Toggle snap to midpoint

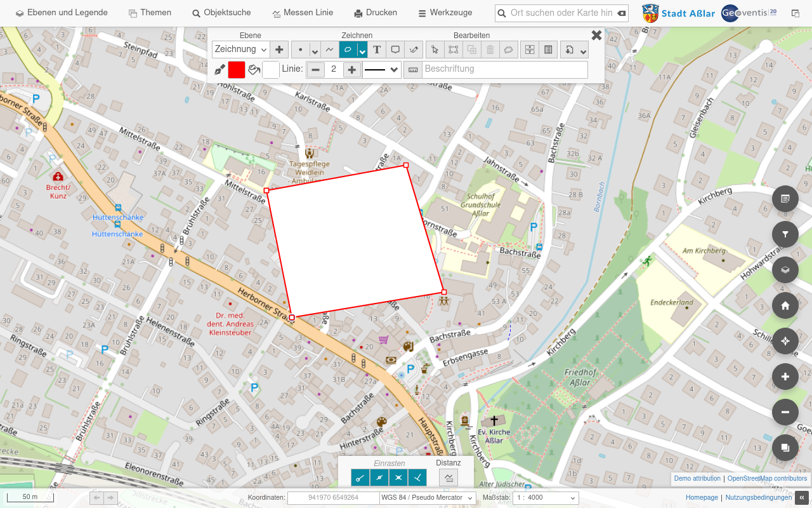tap(379, 478)
